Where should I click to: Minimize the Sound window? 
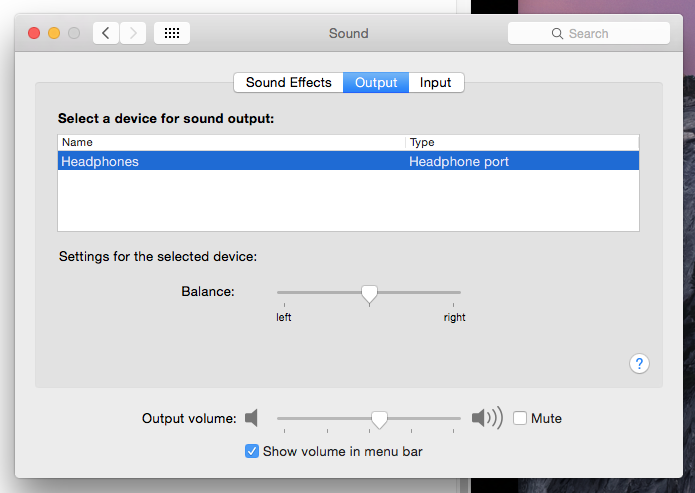coord(54,33)
